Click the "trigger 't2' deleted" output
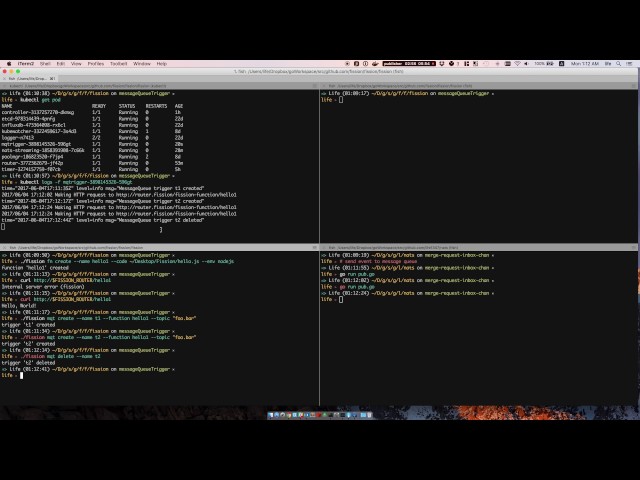Screen dimensions: 640x480 coord(28,363)
